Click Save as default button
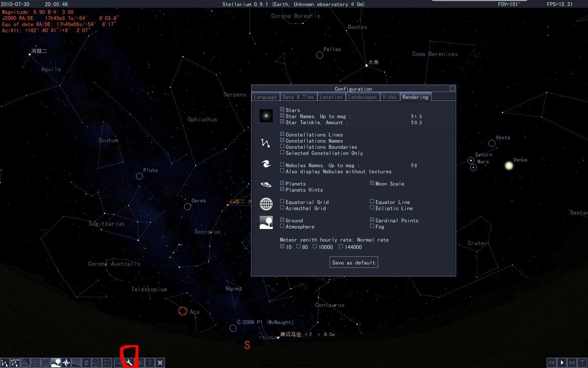 click(354, 263)
